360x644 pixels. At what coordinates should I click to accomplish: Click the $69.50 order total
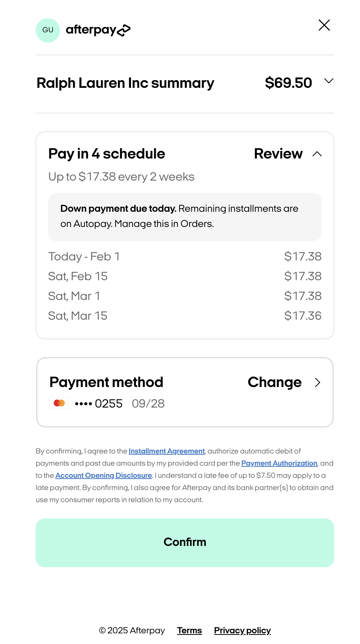[288, 83]
